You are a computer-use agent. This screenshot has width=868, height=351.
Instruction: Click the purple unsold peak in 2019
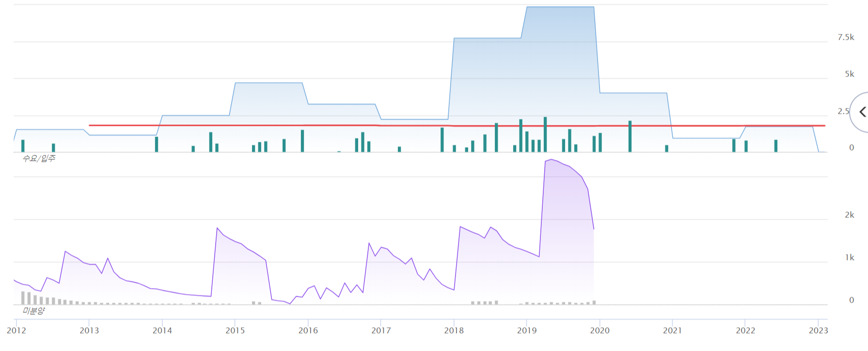point(552,160)
